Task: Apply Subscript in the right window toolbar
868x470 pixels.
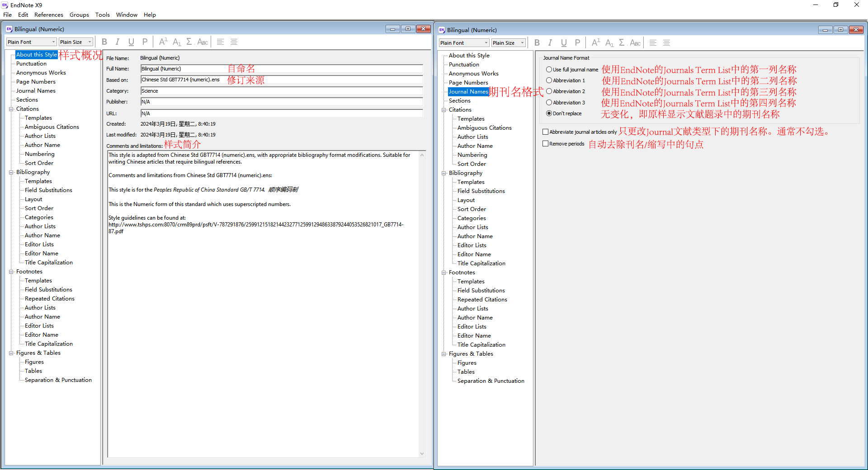Action: pyautogui.click(x=609, y=43)
